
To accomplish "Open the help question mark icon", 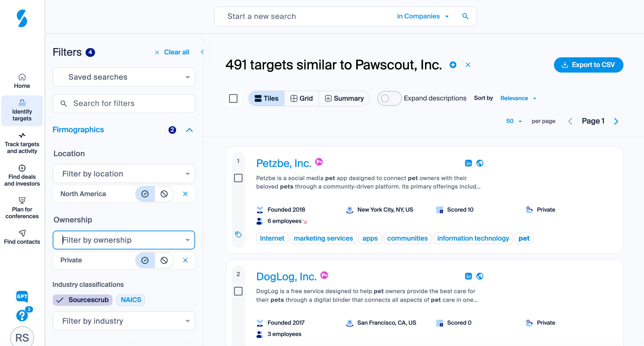I will (x=22, y=315).
